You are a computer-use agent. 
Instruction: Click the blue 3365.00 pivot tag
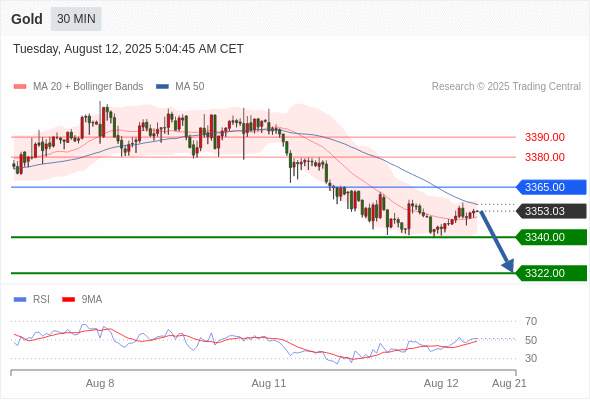tap(552, 187)
